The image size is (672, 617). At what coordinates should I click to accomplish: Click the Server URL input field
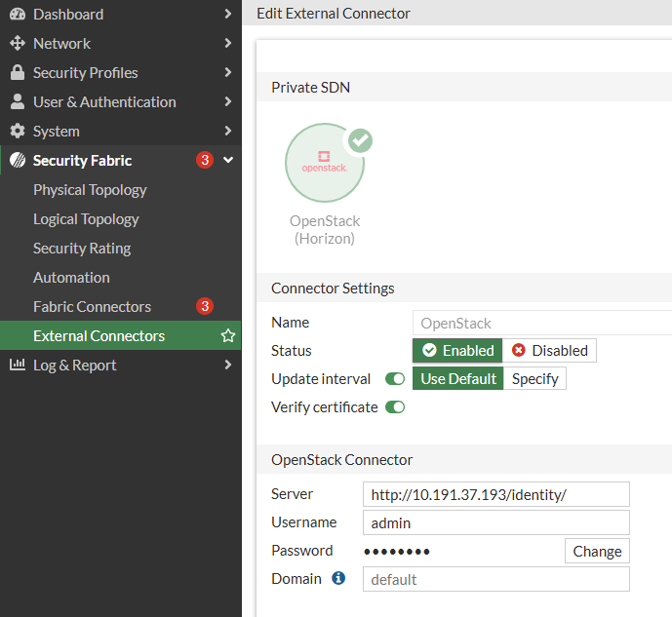[495, 494]
